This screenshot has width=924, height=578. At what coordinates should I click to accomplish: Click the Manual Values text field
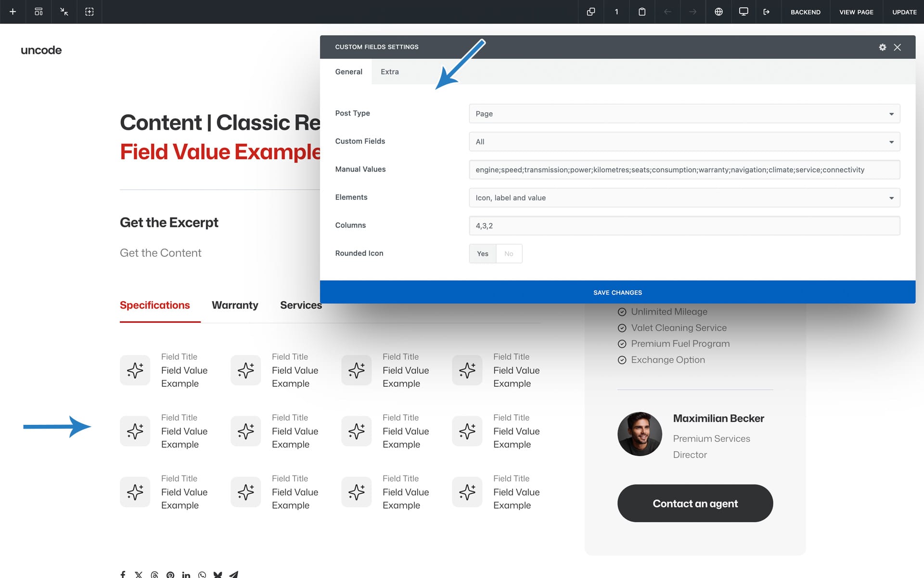point(684,170)
